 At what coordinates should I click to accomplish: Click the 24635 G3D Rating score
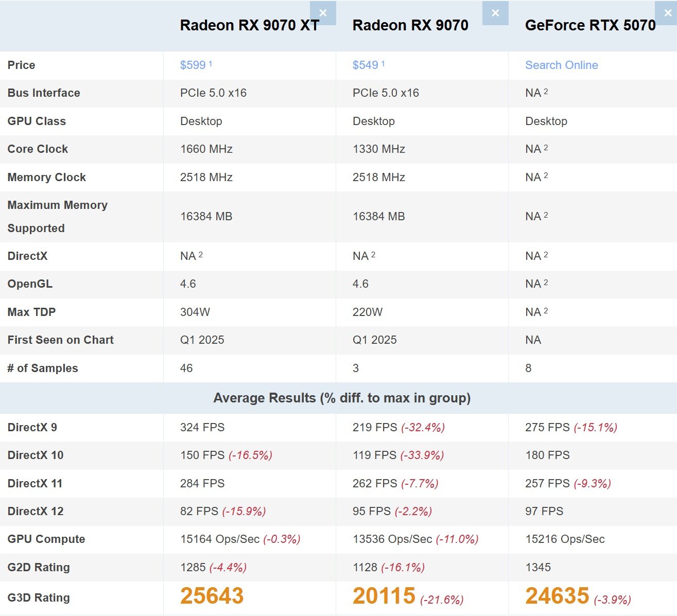pyautogui.click(x=557, y=596)
